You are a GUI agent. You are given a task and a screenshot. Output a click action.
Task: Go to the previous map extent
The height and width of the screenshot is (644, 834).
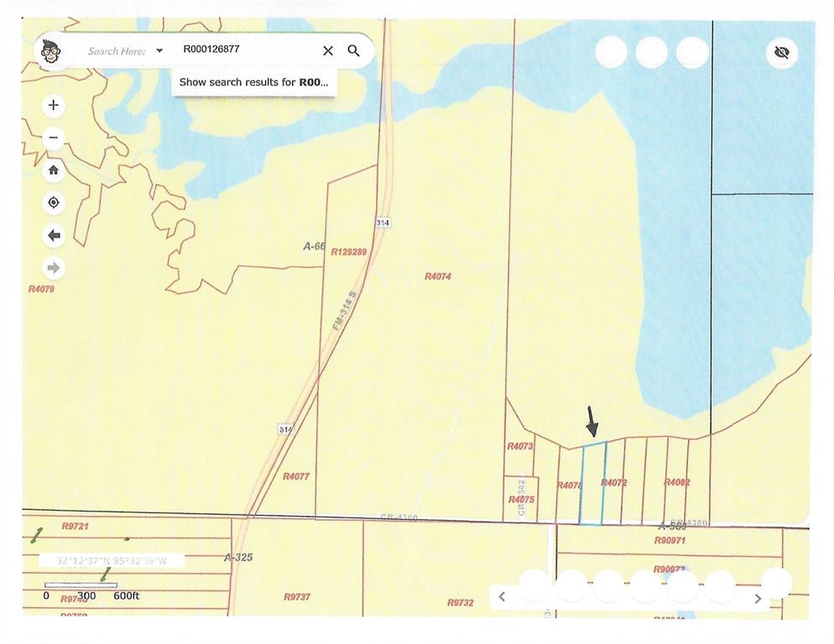pos(54,236)
